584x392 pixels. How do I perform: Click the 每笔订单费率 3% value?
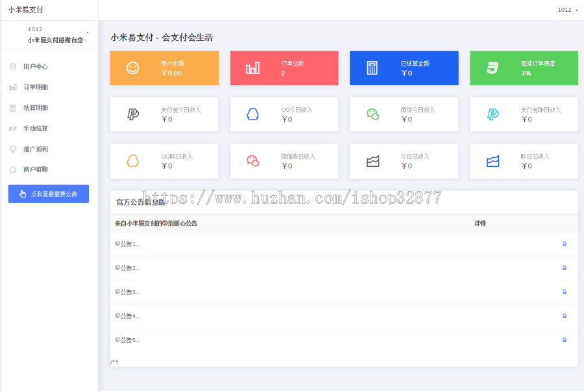click(x=526, y=73)
